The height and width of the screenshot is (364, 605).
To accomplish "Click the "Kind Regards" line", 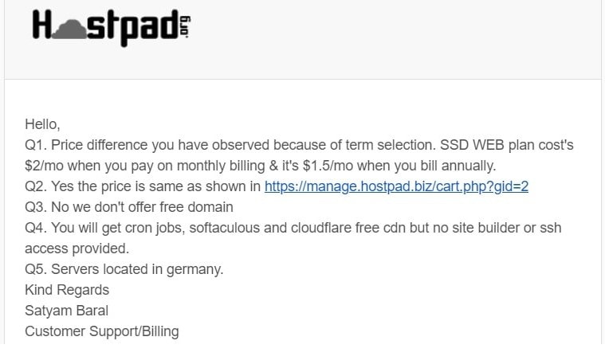I will tap(67, 290).
